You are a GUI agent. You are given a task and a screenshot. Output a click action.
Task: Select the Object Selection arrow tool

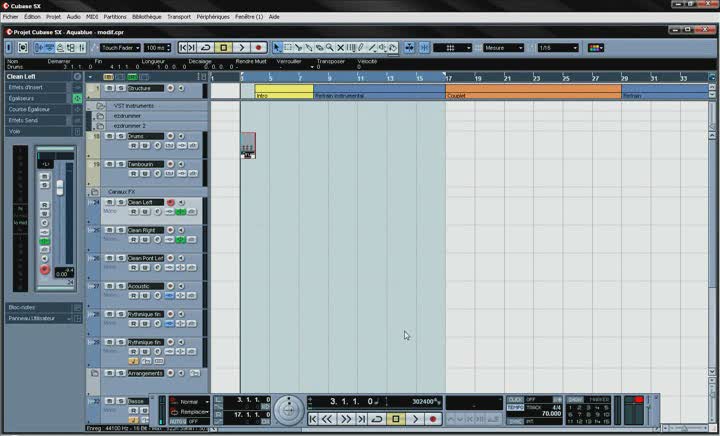(x=276, y=48)
